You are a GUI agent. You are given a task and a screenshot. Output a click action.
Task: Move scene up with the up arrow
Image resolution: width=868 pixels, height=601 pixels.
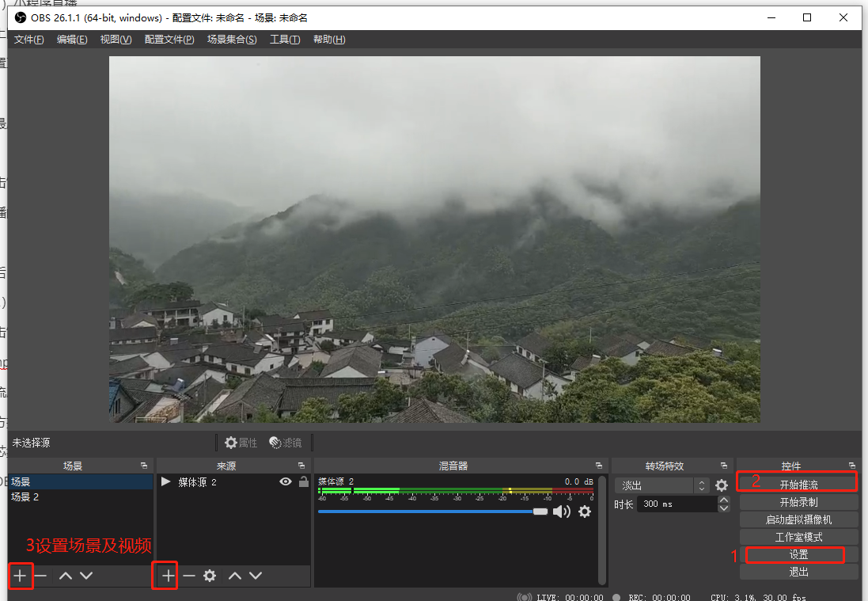point(66,576)
